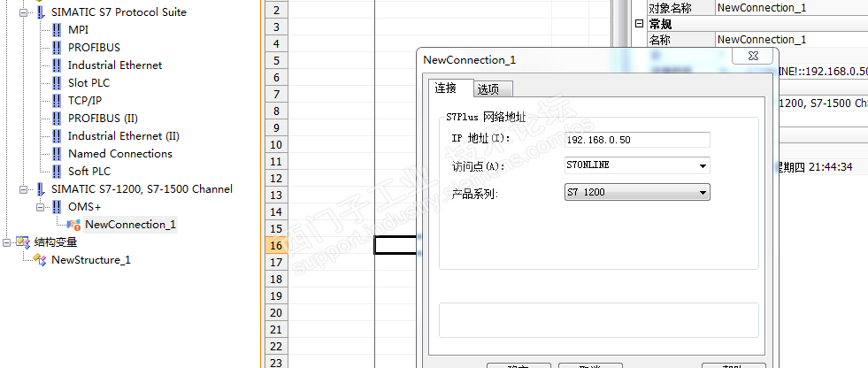The image size is (868, 368).
Task: Click row header 16 in the grid
Action: 276,246
